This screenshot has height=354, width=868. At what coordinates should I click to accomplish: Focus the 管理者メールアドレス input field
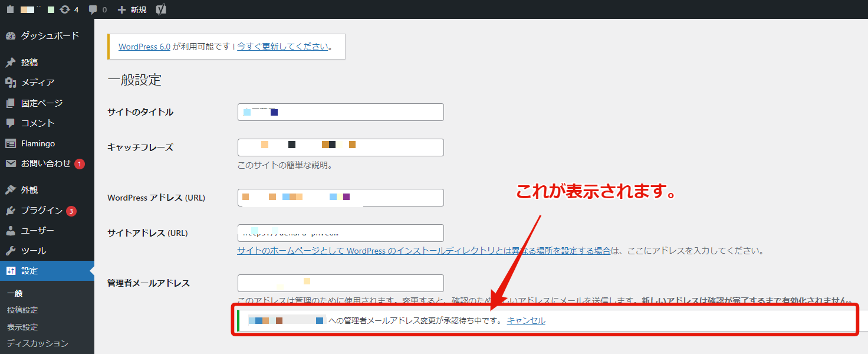[x=341, y=283]
